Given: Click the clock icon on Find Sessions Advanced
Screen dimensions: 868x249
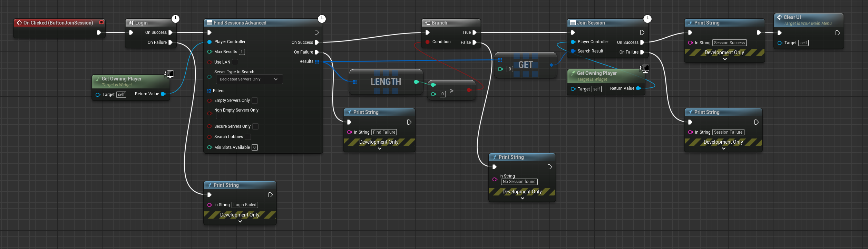Looking at the screenshot, I should pyautogui.click(x=322, y=19).
